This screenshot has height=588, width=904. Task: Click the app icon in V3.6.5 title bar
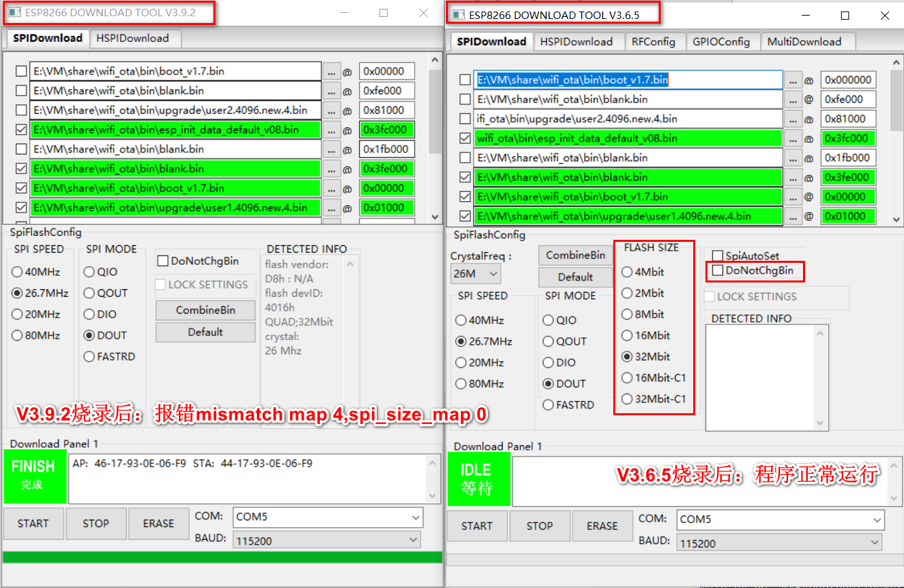pos(459,15)
